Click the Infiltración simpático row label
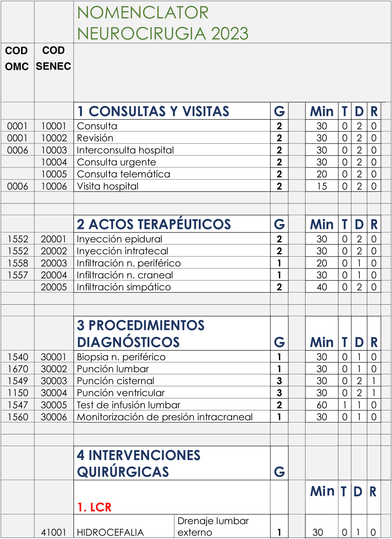392x539 pixels. click(x=124, y=287)
